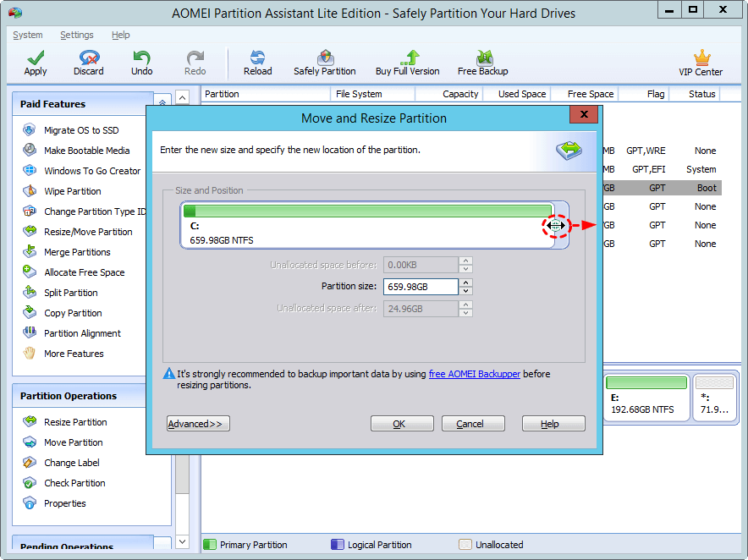Click the Reload icon in the toolbar

(257, 58)
